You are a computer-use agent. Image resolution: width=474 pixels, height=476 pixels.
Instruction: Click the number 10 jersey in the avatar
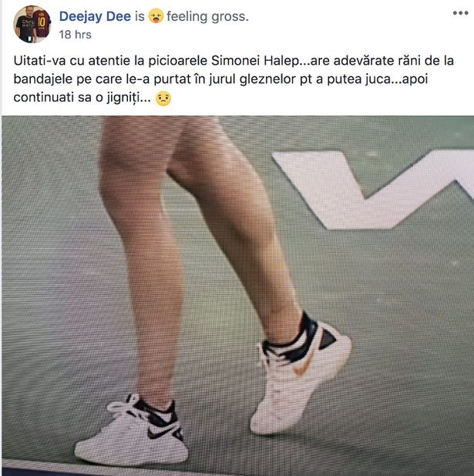pyautogui.click(x=42, y=22)
